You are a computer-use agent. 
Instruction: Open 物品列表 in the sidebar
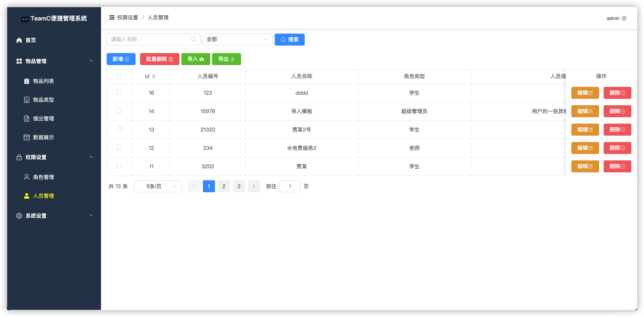point(54,81)
